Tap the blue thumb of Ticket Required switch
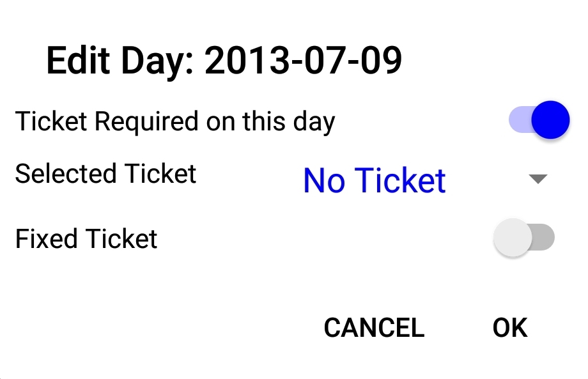Viewport: 588px width, 379px height. [550, 120]
